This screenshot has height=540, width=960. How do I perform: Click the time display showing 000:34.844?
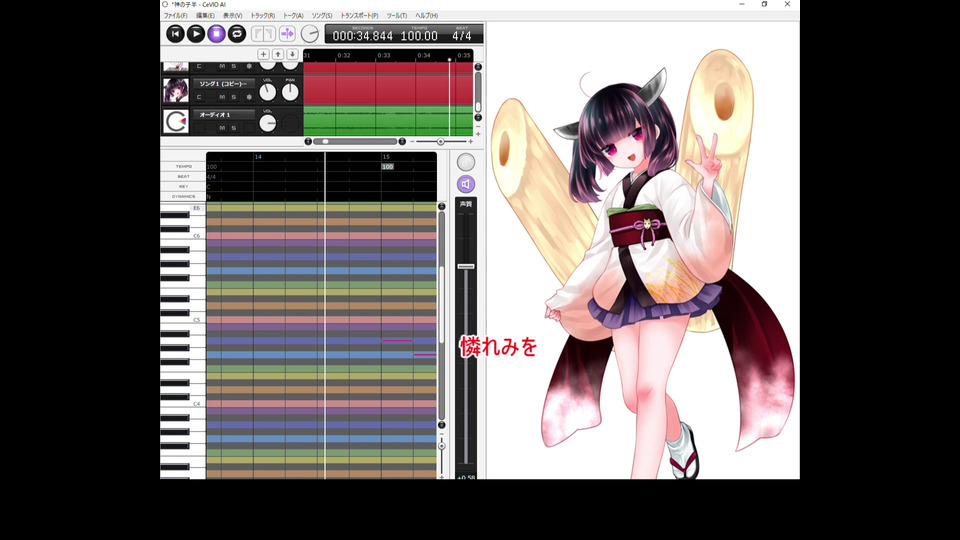coord(362,36)
